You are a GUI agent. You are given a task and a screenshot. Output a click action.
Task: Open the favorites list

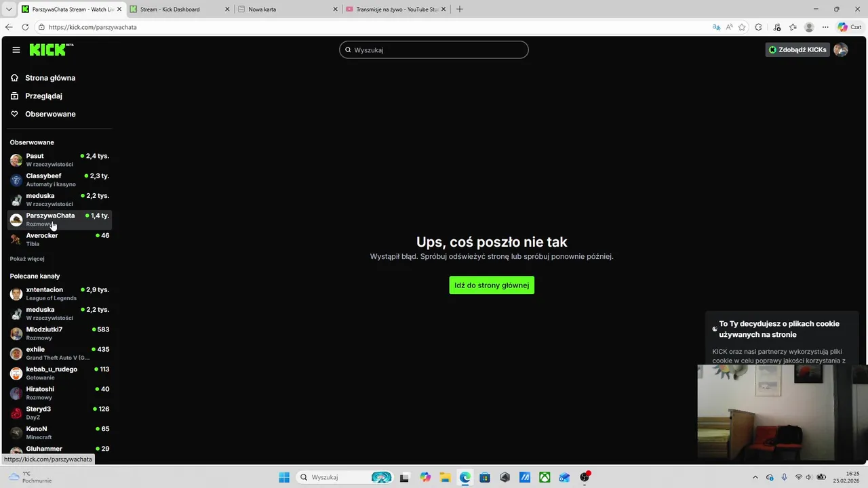[793, 27]
